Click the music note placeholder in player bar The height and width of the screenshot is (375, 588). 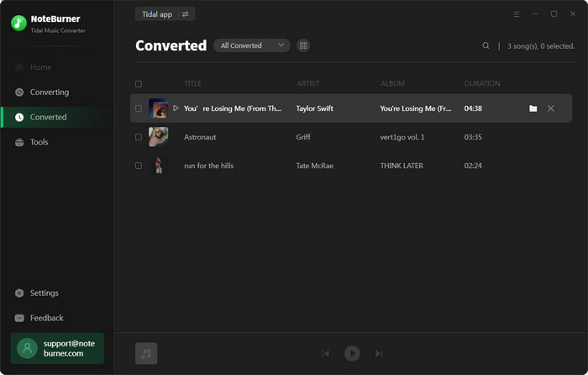tap(146, 353)
